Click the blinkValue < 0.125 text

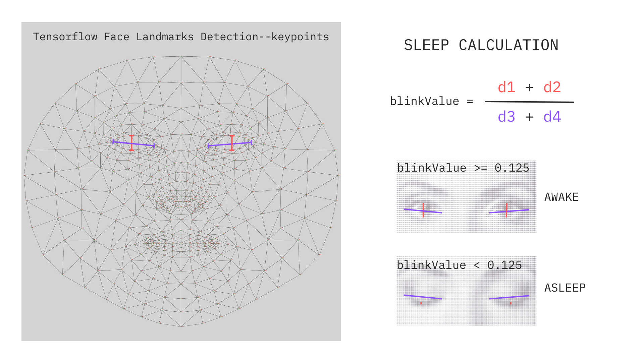click(459, 265)
